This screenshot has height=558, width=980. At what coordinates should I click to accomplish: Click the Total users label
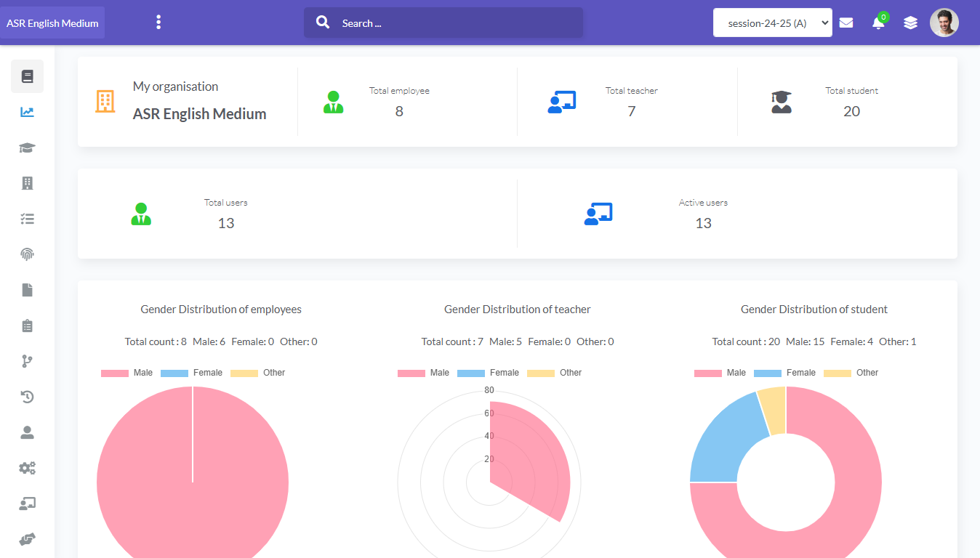coord(226,203)
